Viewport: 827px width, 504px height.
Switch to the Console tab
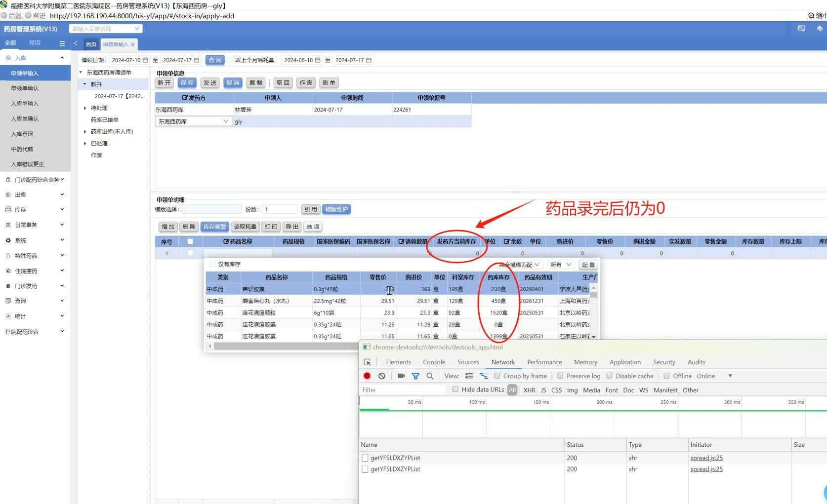point(434,362)
